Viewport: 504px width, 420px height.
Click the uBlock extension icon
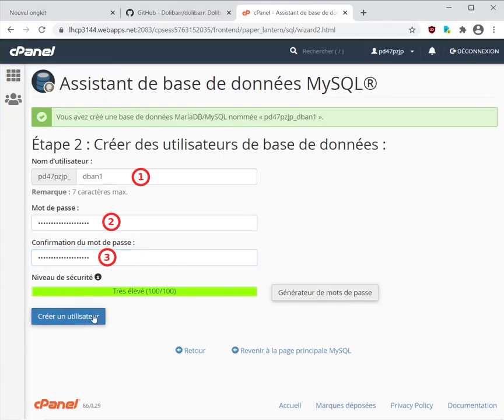(x=432, y=30)
